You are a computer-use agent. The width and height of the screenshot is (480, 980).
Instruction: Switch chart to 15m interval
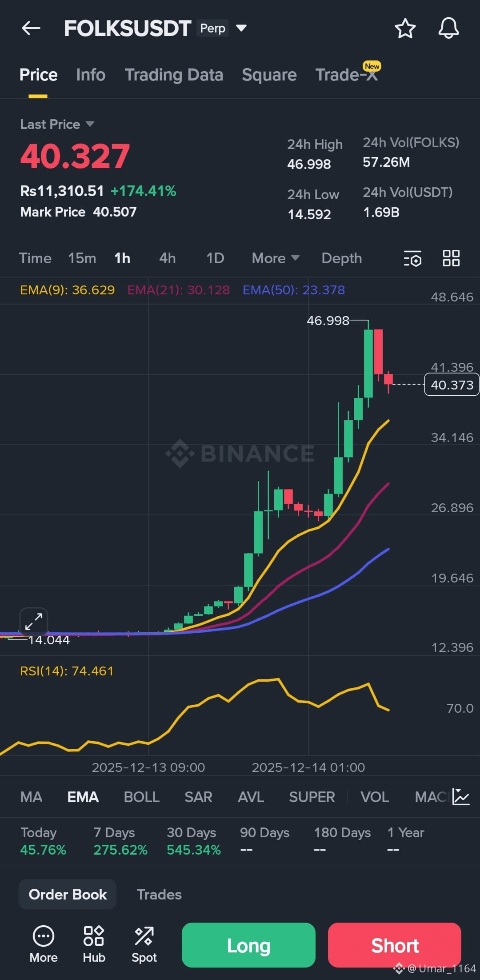(82, 258)
